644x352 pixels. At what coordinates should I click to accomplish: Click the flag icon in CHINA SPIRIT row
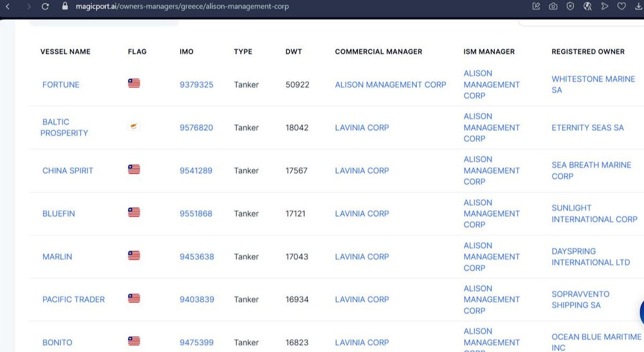click(134, 169)
